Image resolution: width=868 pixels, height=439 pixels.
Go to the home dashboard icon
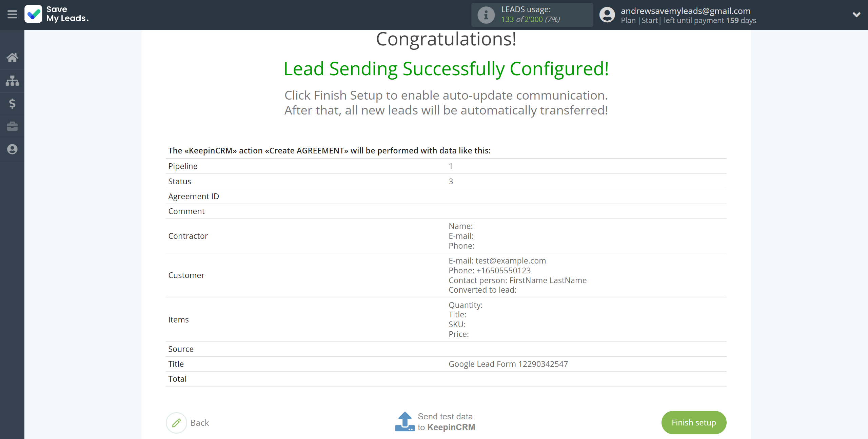(x=12, y=58)
